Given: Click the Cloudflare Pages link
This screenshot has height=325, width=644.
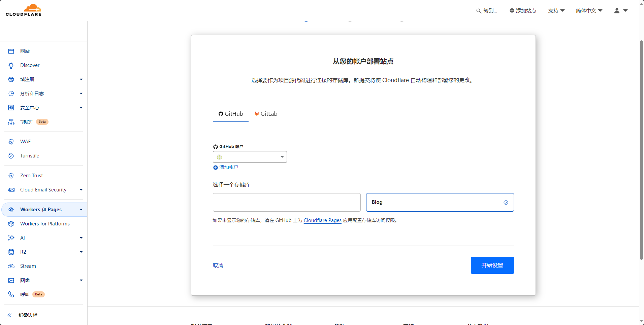Looking at the screenshot, I should (x=322, y=220).
